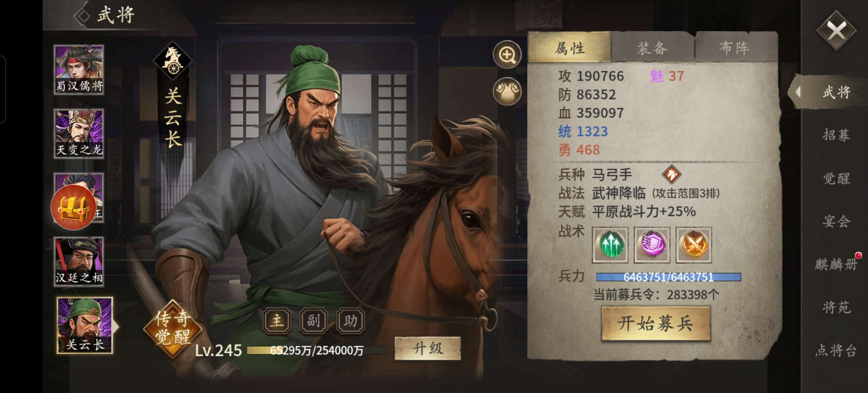868x393 pixels.
Task: Toggle the 主 main position slot
Action: (x=277, y=321)
